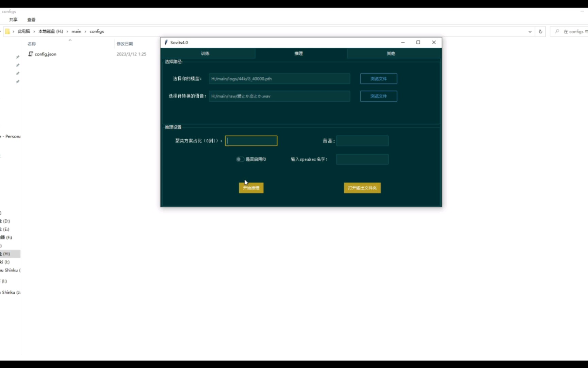Image resolution: width=588 pixels, height=368 pixels.
Task: Click inside the 聚类方案占比 input field
Action: coord(251,140)
